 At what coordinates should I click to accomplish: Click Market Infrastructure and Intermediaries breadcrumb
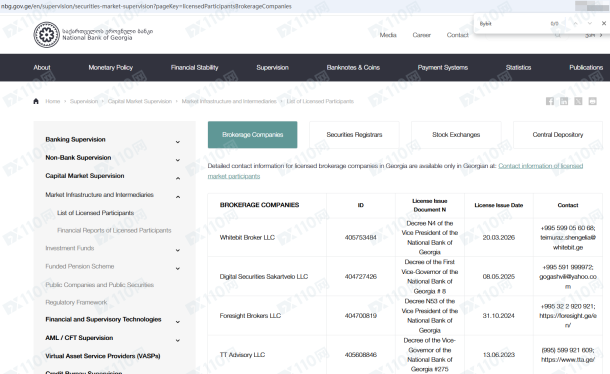229,101
